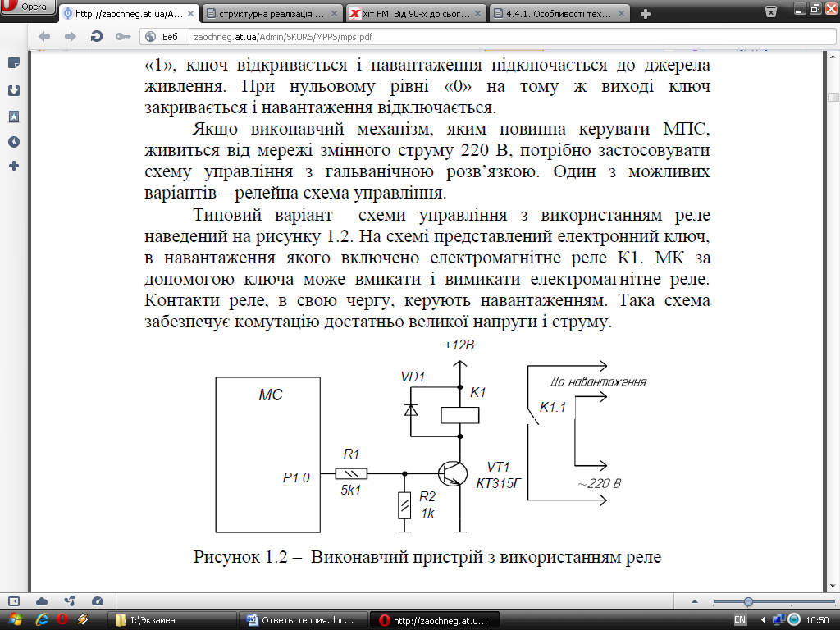The width and height of the screenshot is (840, 630).
Task: Toggle Opera Turbo speedometer icon
Action: click(98, 601)
